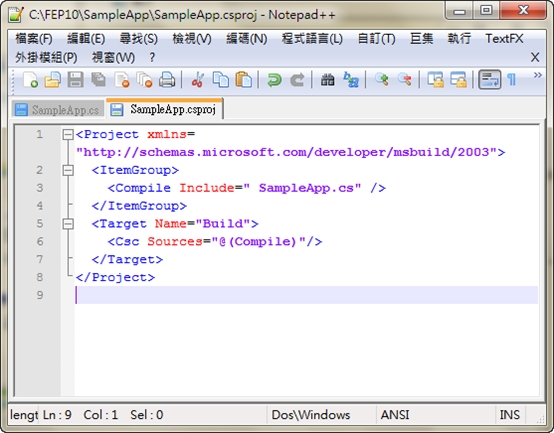Switch to the SampleApp.cs tab

(58, 110)
